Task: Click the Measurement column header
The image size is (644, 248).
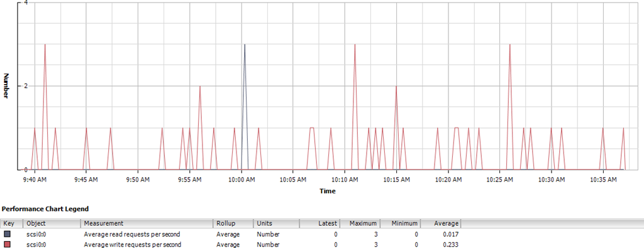Action: tap(147, 224)
